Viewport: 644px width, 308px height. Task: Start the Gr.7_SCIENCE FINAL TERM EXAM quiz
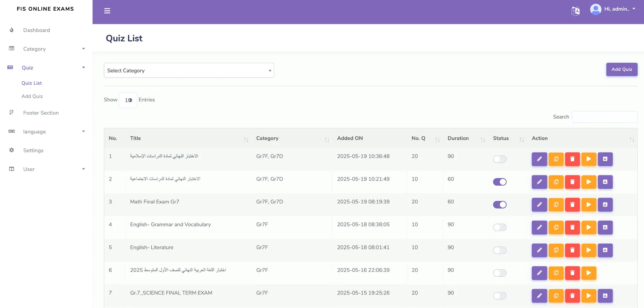pyautogui.click(x=589, y=296)
